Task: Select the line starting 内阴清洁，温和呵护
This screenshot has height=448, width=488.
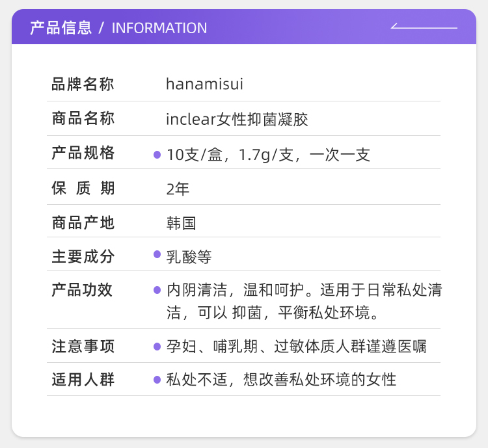Action: (x=304, y=289)
